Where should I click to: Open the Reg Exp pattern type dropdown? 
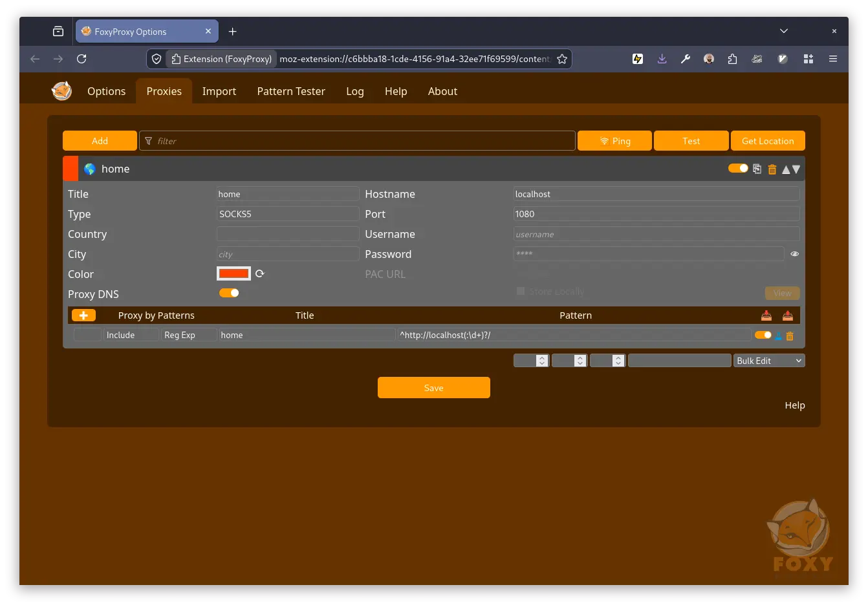188,335
